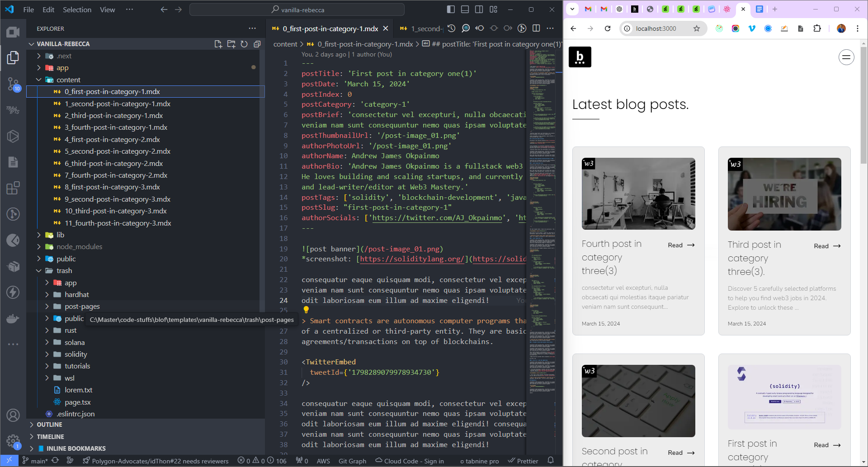
Task: Read the Second post in category
Action: coord(681,453)
